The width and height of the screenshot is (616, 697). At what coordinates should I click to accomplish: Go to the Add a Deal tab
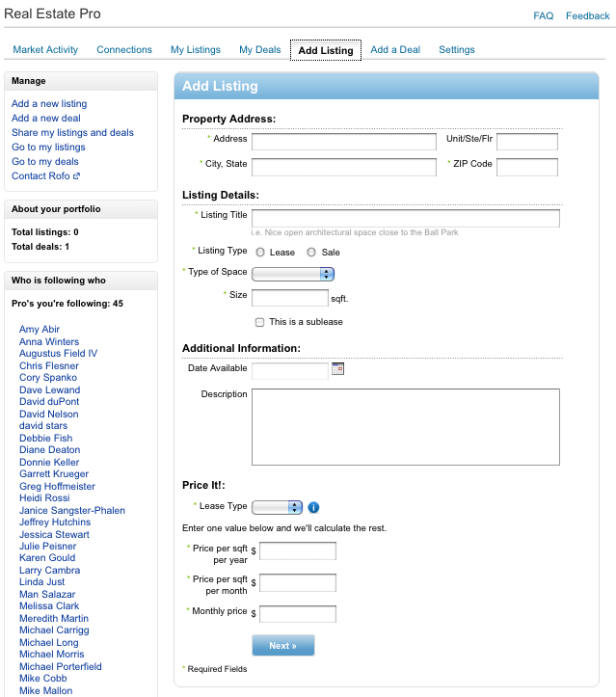[x=395, y=50]
